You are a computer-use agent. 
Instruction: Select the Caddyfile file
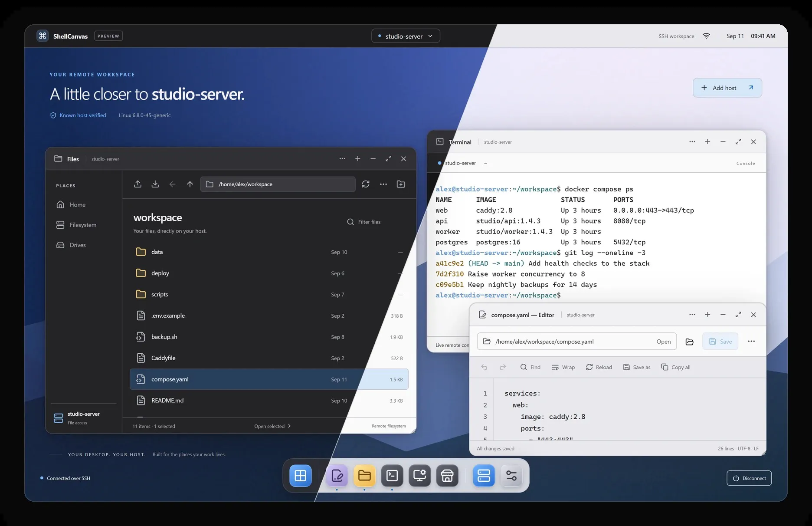tap(269, 358)
